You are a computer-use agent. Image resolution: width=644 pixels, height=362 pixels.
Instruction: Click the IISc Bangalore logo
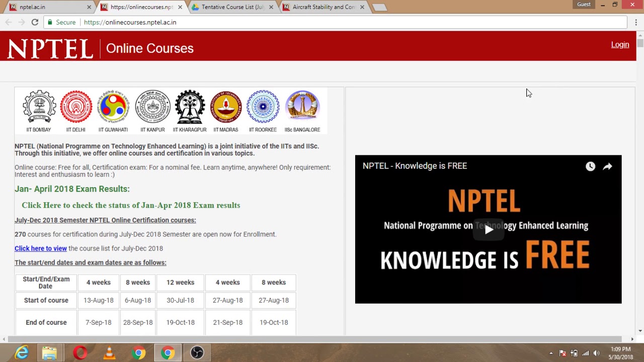click(302, 107)
